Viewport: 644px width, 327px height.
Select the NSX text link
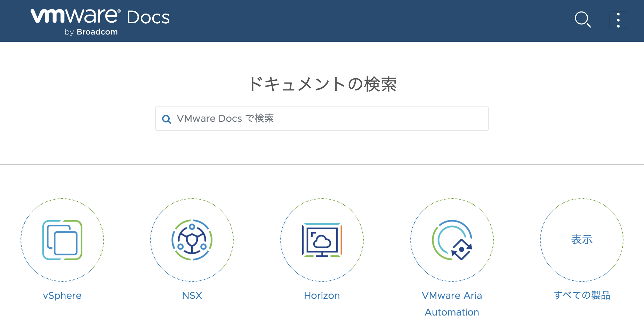tap(192, 295)
